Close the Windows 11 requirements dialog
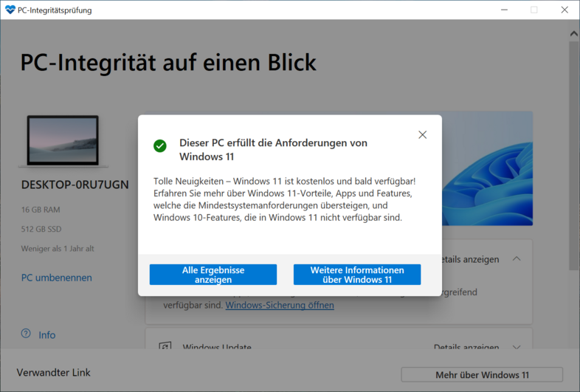Viewport: 580px width, 392px height. point(422,135)
